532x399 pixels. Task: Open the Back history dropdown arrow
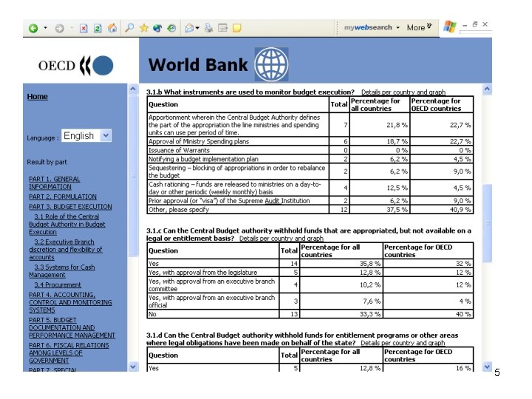click(x=46, y=28)
